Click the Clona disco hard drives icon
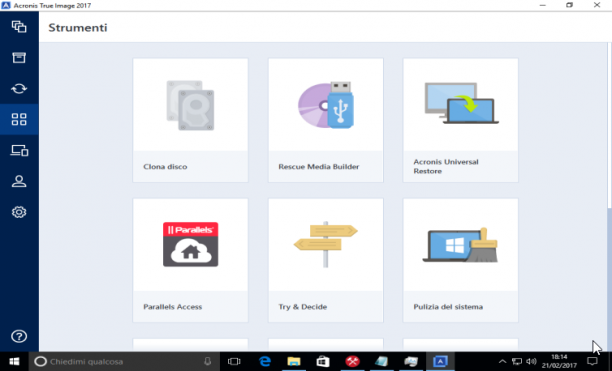This screenshot has height=371, width=612. (190, 105)
